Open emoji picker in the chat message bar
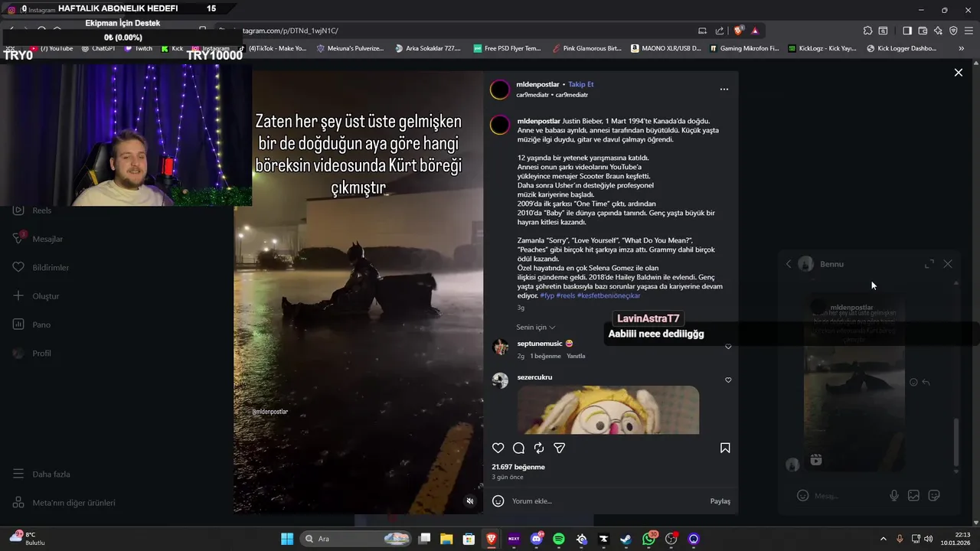 coord(802,495)
